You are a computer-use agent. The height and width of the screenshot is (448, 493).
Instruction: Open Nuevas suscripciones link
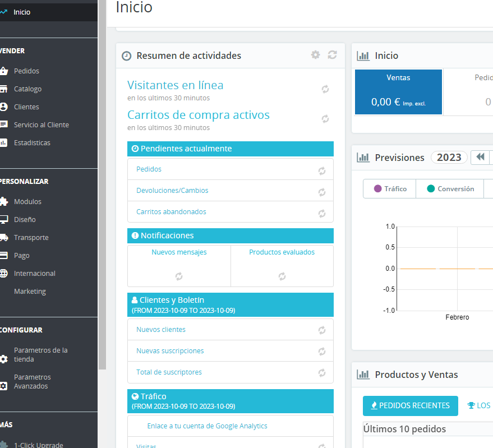(170, 351)
